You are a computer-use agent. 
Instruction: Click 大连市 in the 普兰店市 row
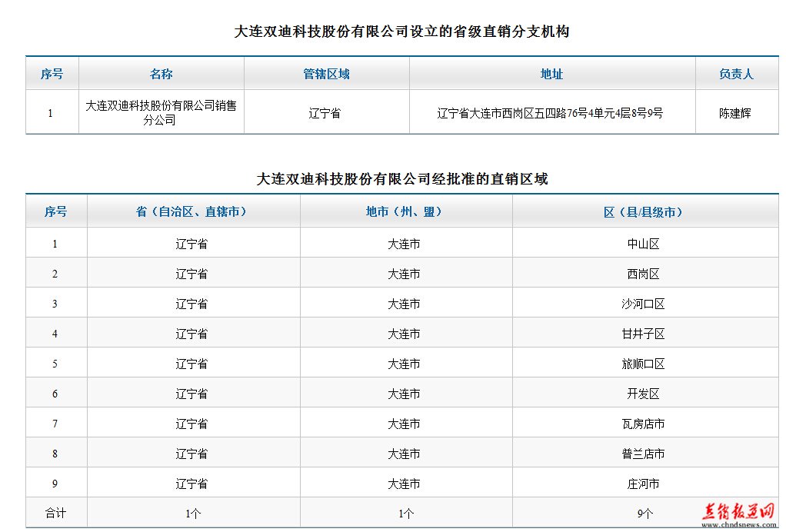click(x=404, y=454)
